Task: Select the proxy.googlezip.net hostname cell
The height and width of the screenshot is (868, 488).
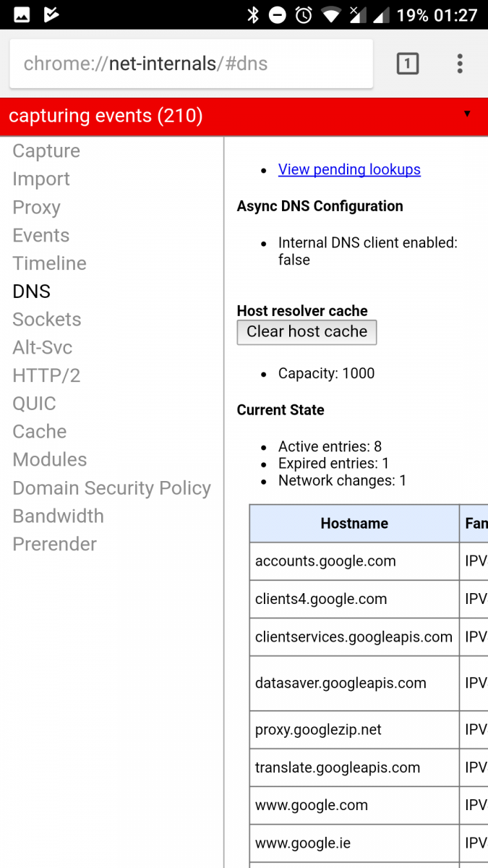Action: coord(354,730)
